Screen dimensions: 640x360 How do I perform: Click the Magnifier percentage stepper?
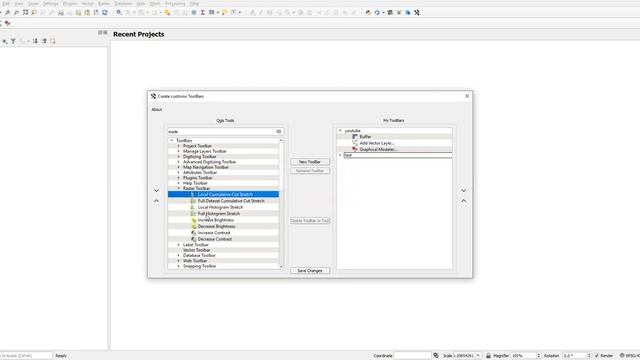[538, 356]
